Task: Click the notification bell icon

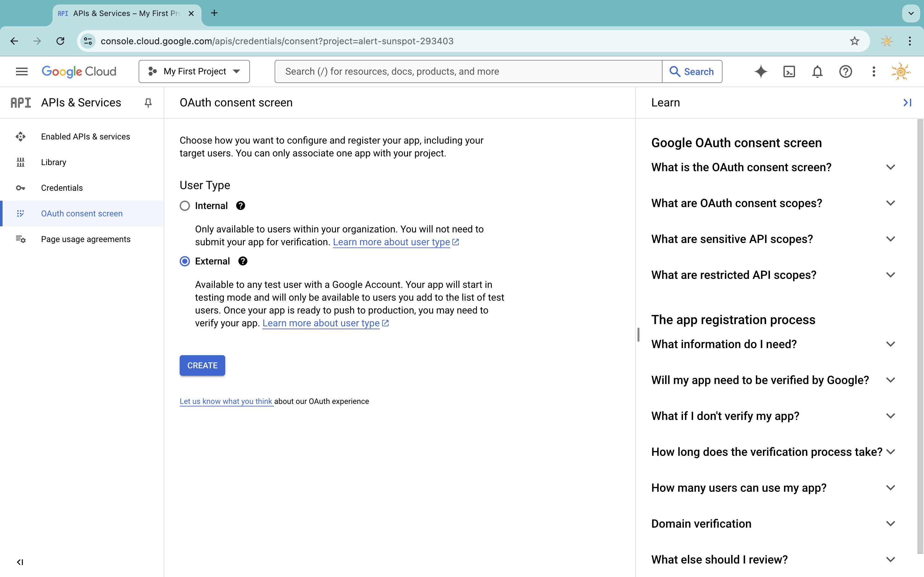Action: click(817, 71)
